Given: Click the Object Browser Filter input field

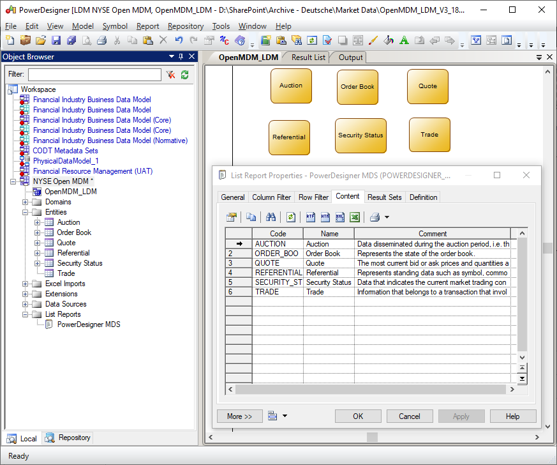Looking at the screenshot, I should click(94, 75).
